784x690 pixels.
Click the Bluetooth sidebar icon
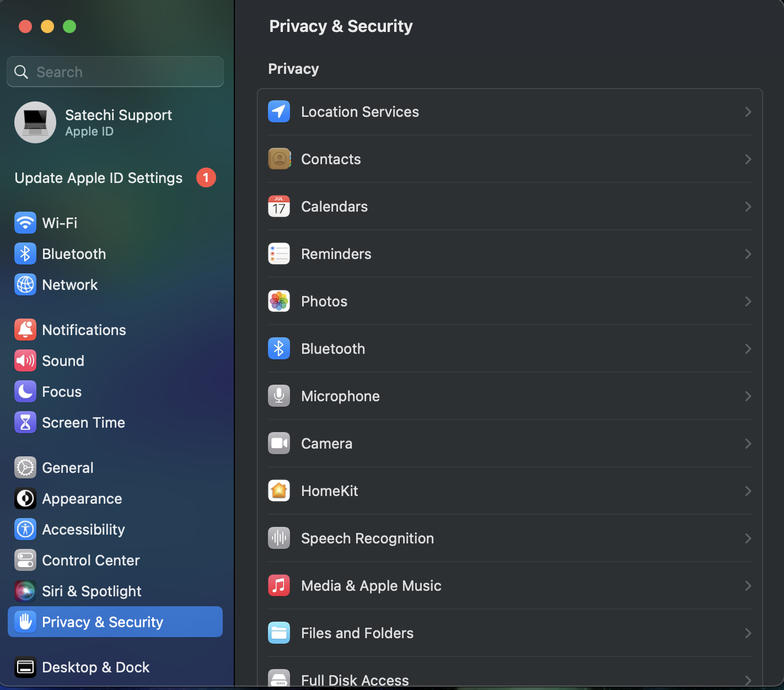[x=25, y=254]
